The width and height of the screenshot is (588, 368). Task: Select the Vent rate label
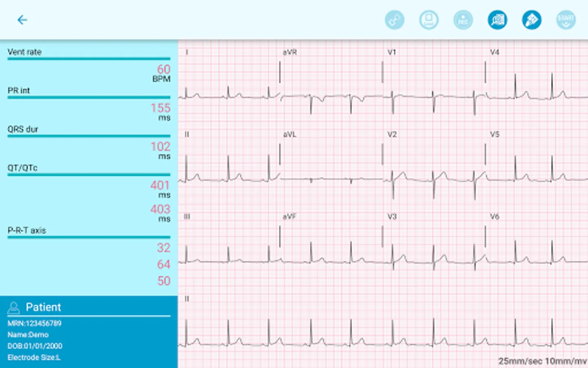[24, 52]
